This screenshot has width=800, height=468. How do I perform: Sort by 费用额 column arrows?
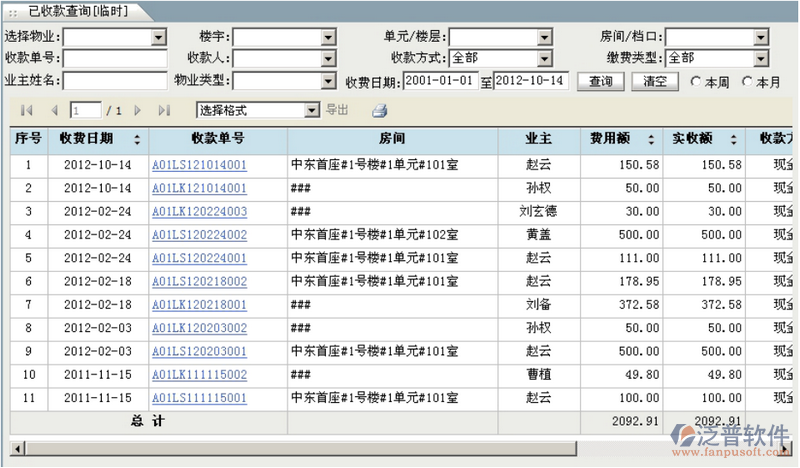click(x=651, y=140)
